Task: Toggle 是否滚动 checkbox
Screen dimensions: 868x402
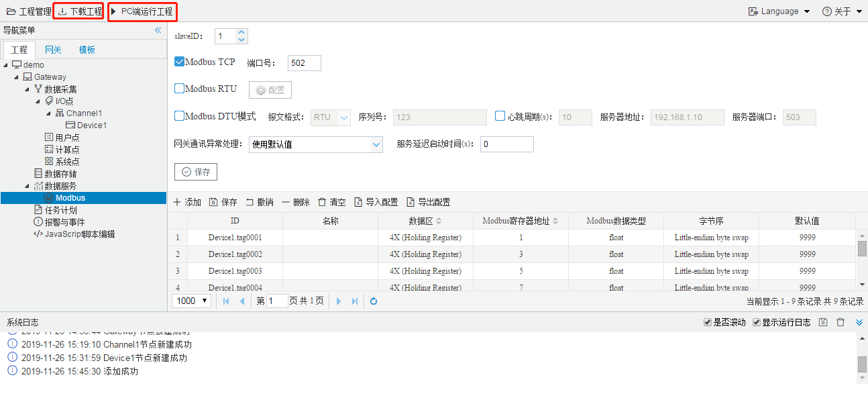Action: (707, 323)
